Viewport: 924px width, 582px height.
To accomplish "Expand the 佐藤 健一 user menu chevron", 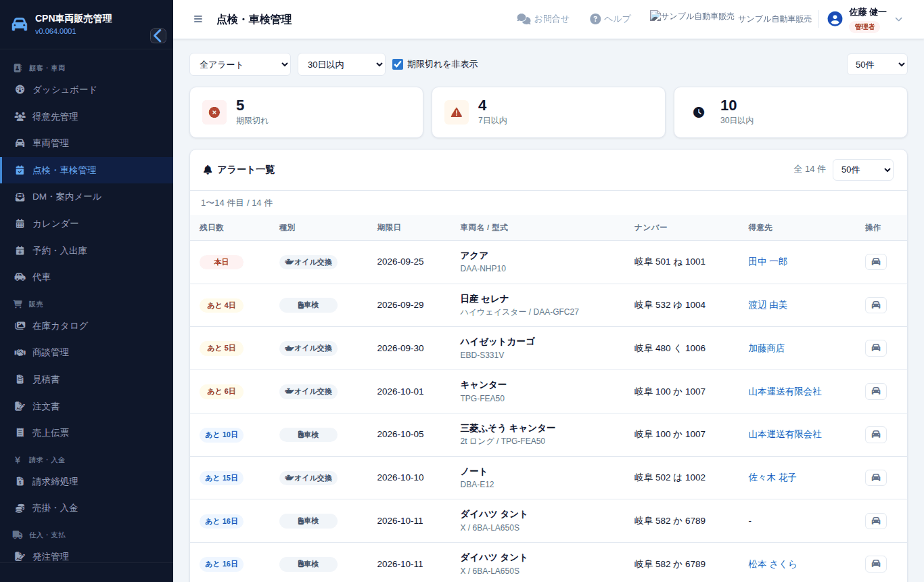I will point(899,19).
